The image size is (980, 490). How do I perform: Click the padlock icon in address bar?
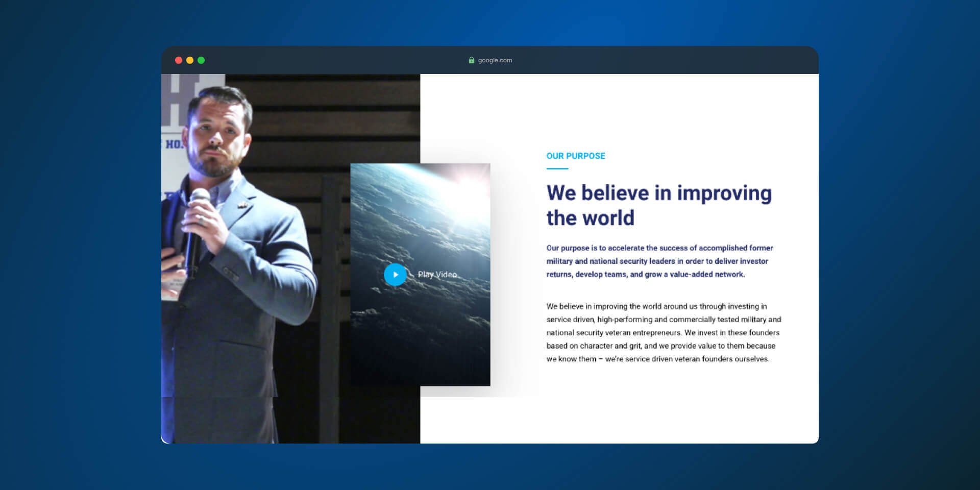(471, 60)
